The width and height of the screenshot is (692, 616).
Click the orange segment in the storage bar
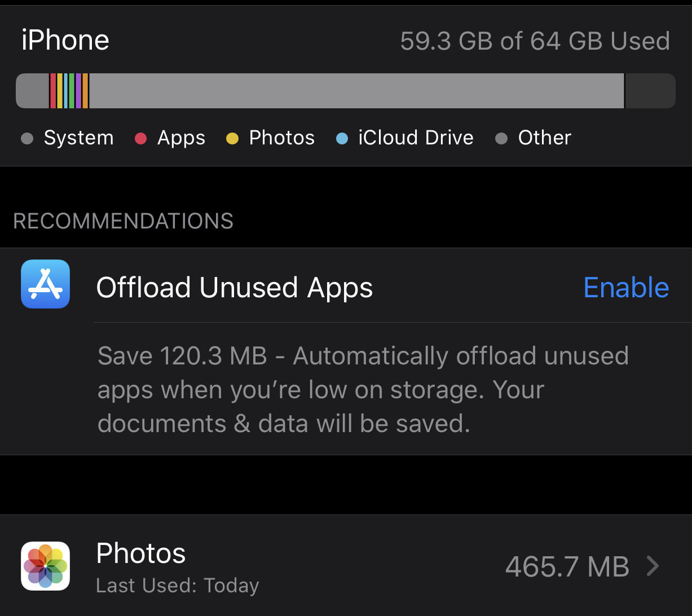click(85, 91)
